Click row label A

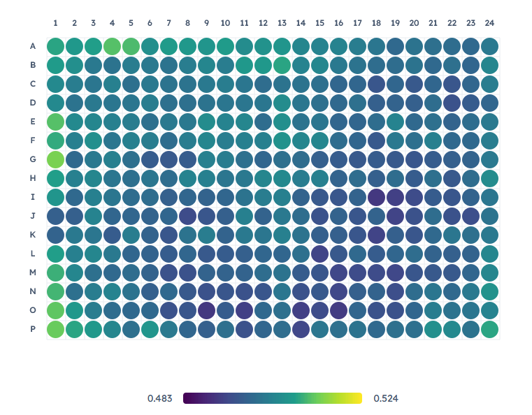[33, 46]
